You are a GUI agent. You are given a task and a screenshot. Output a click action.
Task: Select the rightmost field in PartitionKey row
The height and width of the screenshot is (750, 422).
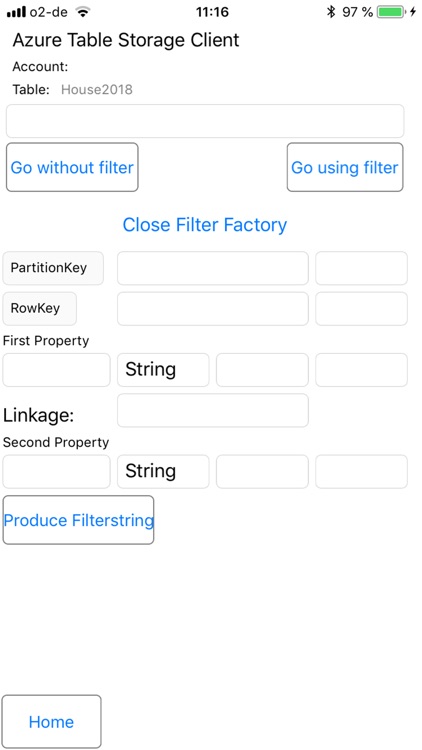(x=361, y=268)
